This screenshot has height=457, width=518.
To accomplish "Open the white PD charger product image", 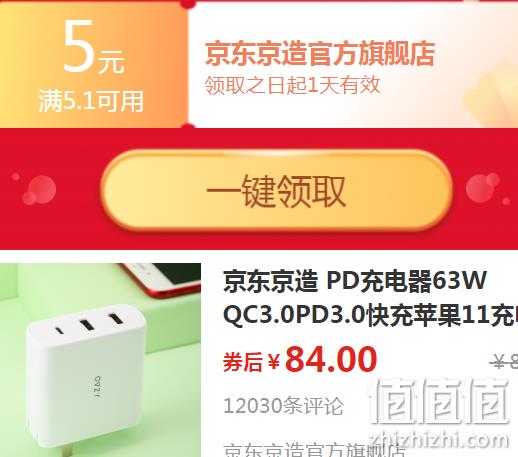I will click(100, 360).
